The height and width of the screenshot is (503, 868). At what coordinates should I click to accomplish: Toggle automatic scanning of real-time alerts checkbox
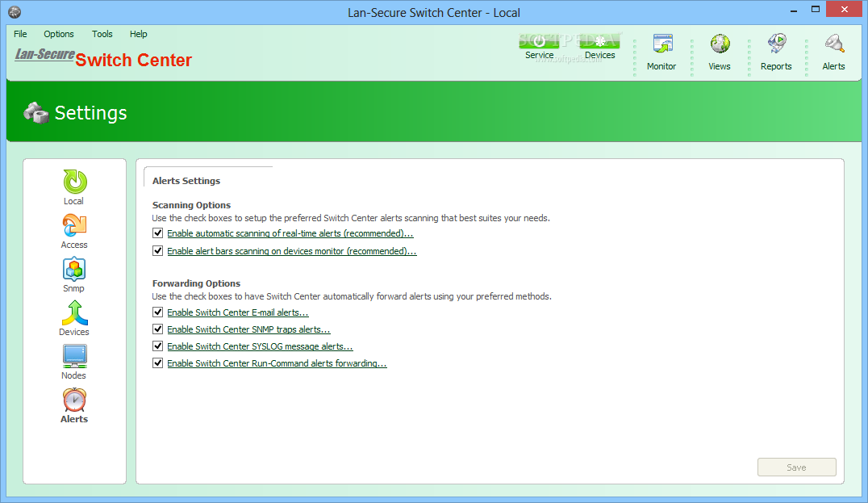click(x=158, y=233)
